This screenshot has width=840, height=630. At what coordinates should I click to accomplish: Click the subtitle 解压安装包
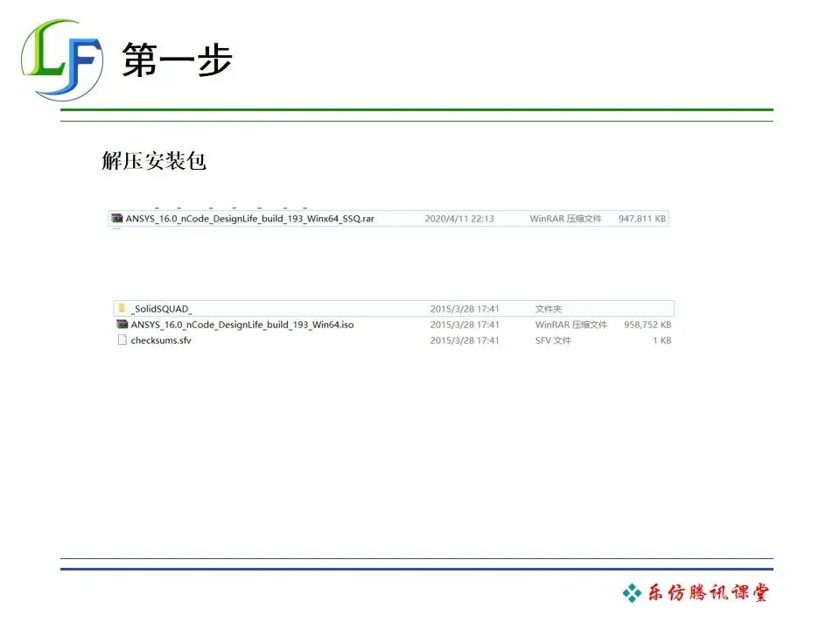pos(154,161)
